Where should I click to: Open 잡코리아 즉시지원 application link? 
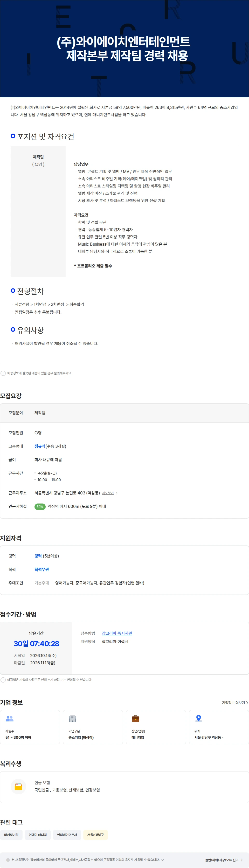[x=117, y=633]
